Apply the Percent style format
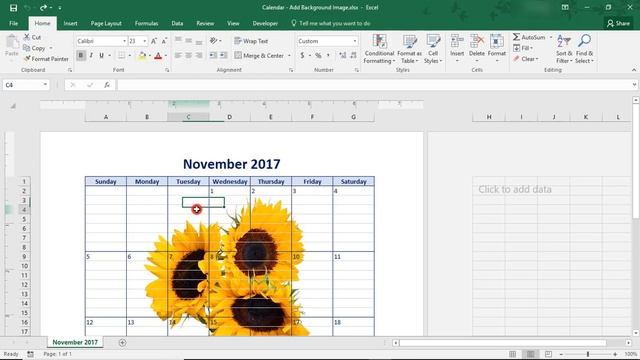This screenshot has width=640, height=360. pos(318,55)
